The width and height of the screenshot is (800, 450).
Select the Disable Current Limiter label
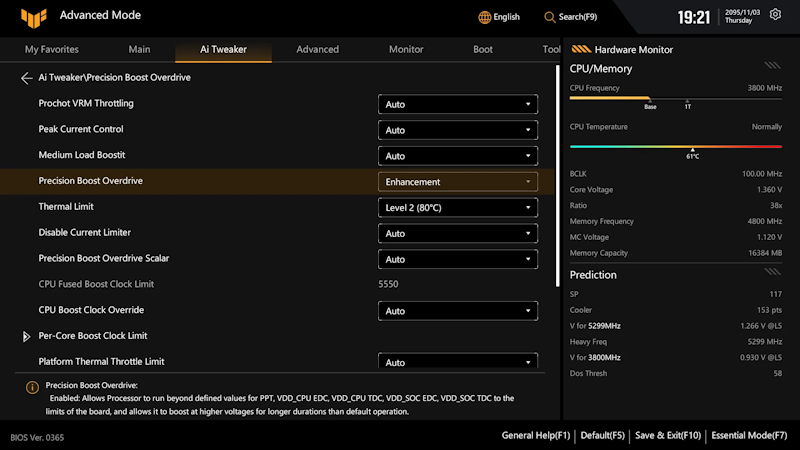pos(84,232)
